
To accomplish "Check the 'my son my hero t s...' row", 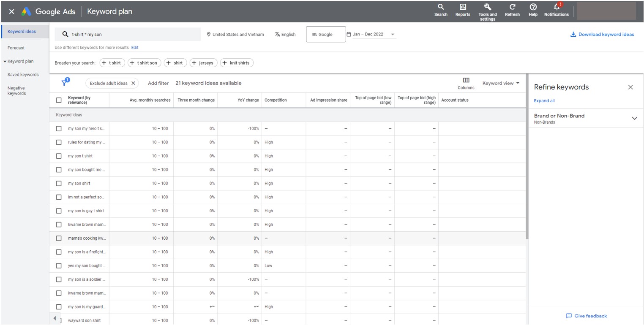I will click(x=59, y=129).
